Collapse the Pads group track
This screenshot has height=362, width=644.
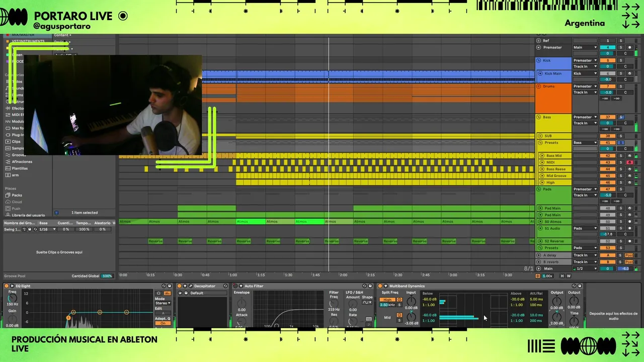[x=538, y=189]
